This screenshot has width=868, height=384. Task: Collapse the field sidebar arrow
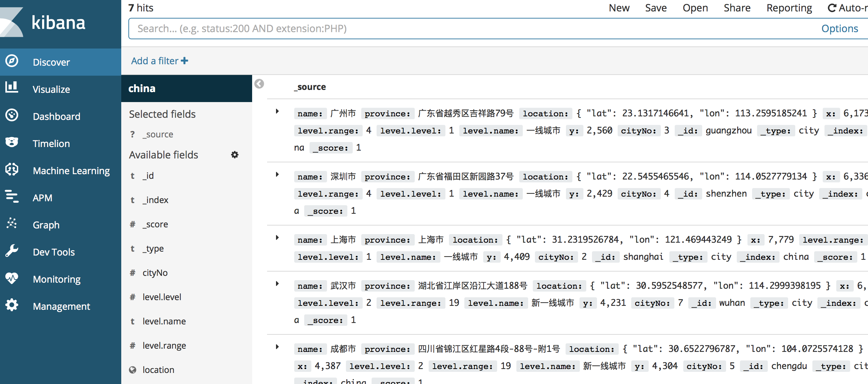click(259, 84)
